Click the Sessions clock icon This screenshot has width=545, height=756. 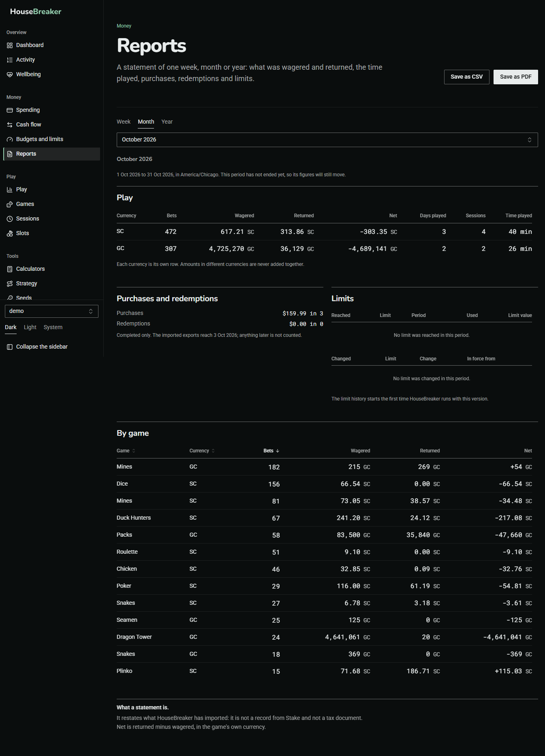point(10,219)
